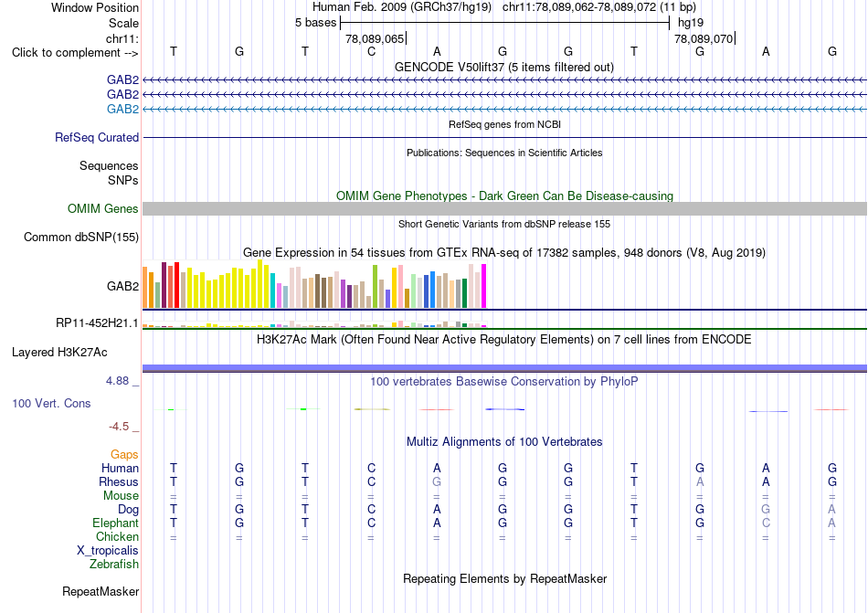Click the 78,089,070 ruler position

click(x=704, y=38)
